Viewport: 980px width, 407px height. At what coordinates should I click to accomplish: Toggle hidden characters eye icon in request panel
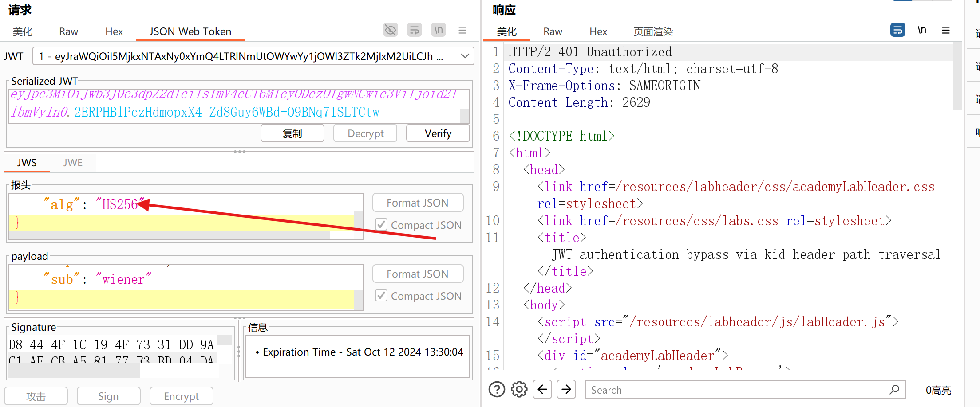(390, 30)
